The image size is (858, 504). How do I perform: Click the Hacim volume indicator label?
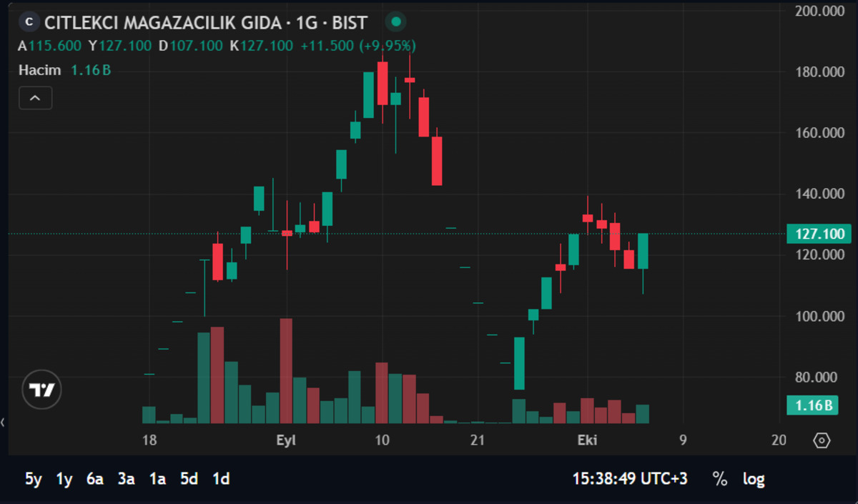coord(39,70)
